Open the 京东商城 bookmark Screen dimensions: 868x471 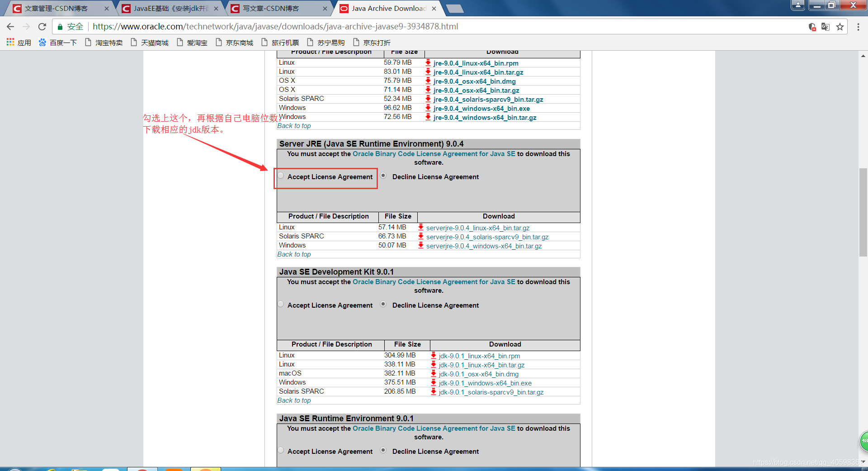pos(235,43)
